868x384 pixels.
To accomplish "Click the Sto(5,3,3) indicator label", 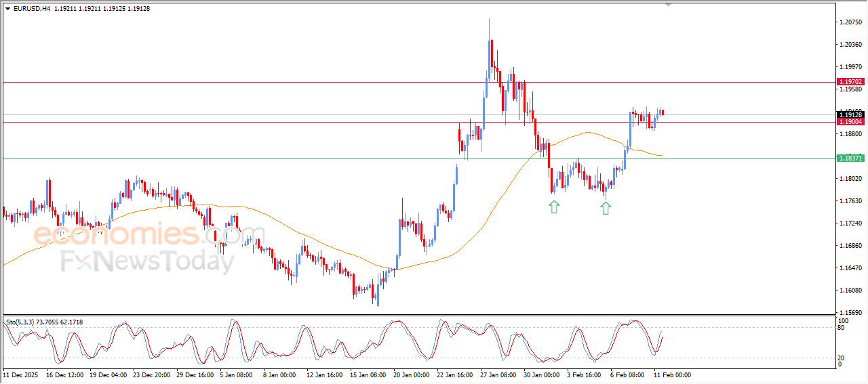I will (x=21, y=322).
